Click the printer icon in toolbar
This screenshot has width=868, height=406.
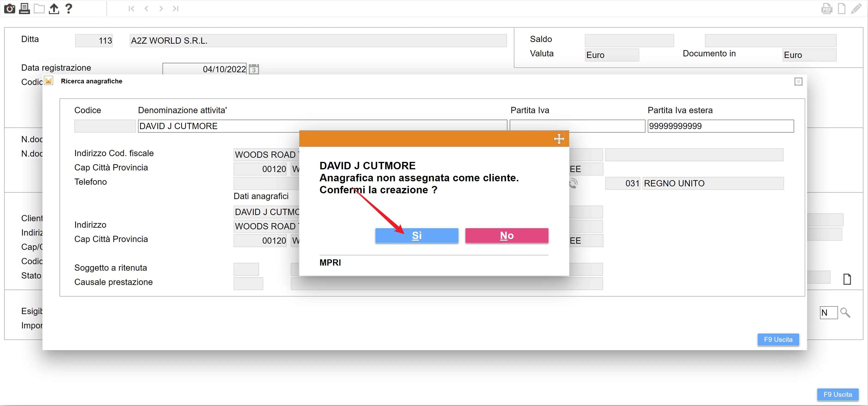(24, 9)
